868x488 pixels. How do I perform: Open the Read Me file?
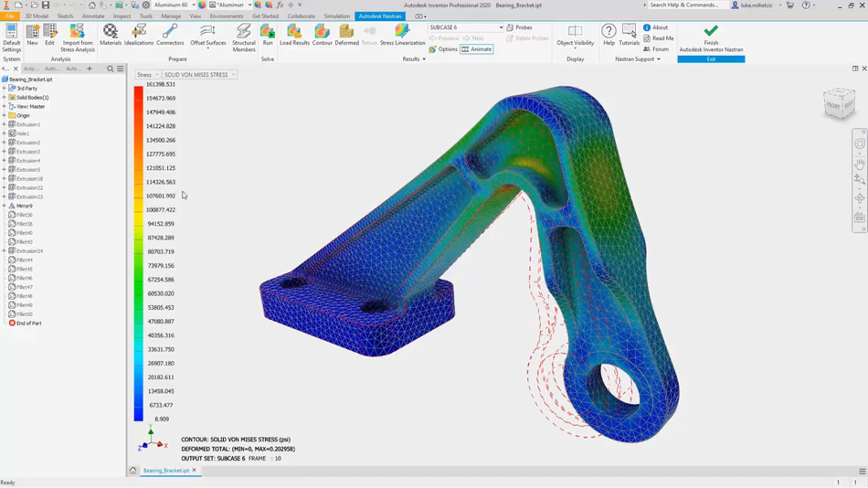tap(659, 38)
